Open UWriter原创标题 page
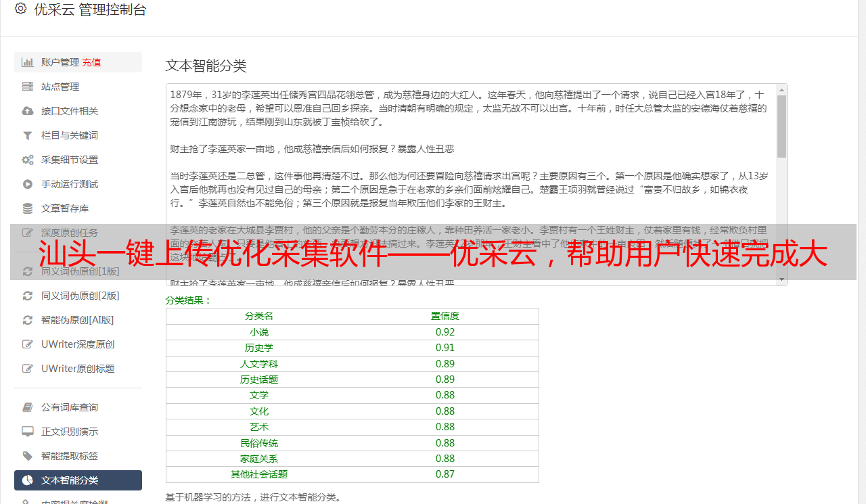This screenshot has width=866, height=504. [78, 369]
